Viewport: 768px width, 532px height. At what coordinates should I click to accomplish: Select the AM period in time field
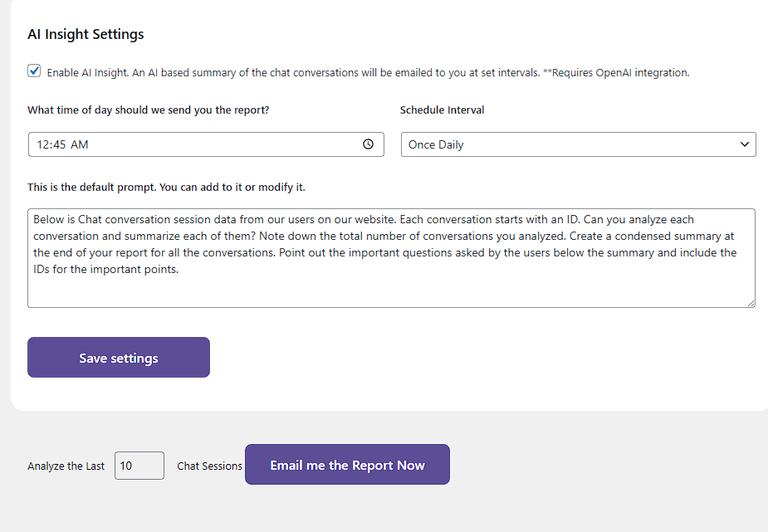[80, 144]
